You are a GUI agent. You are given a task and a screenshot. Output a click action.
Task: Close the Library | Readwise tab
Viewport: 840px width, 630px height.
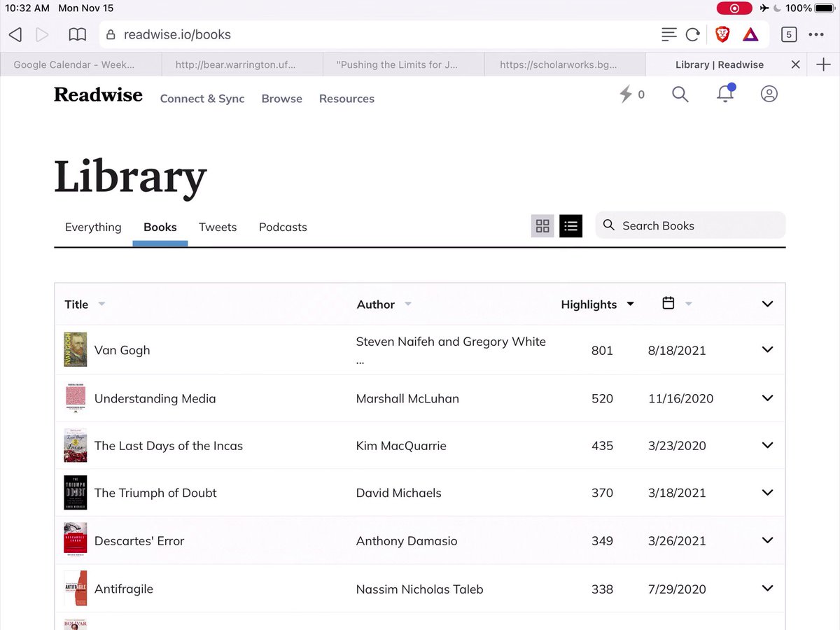pos(795,64)
